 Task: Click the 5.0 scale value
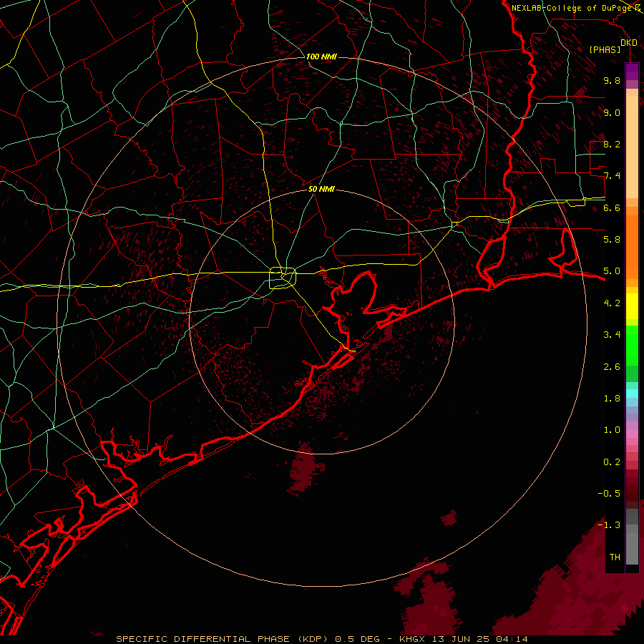pyautogui.click(x=612, y=271)
